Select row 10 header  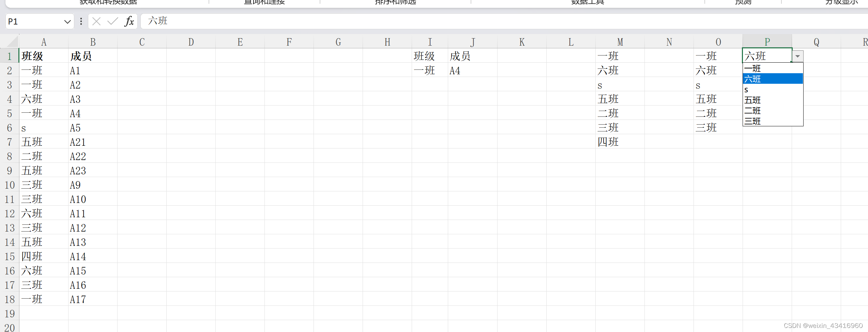click(10, 185)
